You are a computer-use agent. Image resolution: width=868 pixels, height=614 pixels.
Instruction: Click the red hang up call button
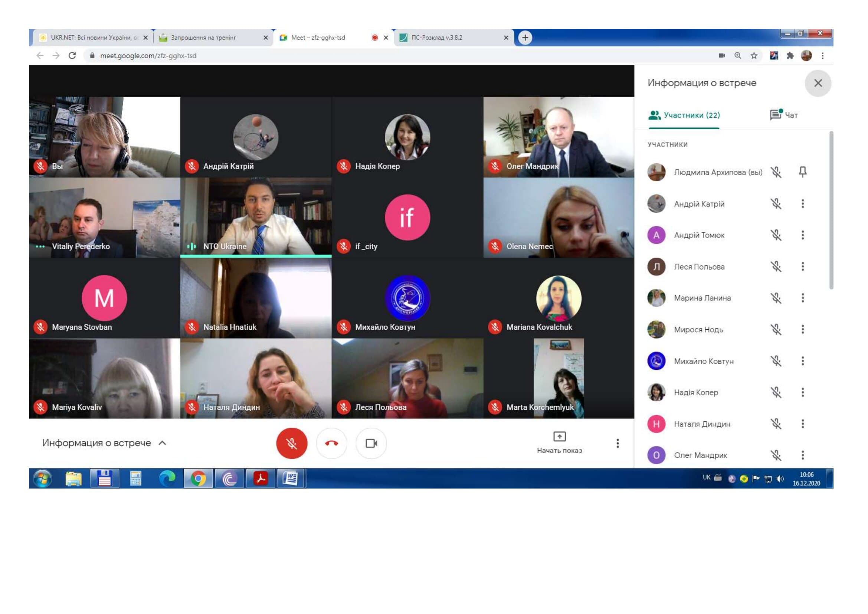(331, 443)
